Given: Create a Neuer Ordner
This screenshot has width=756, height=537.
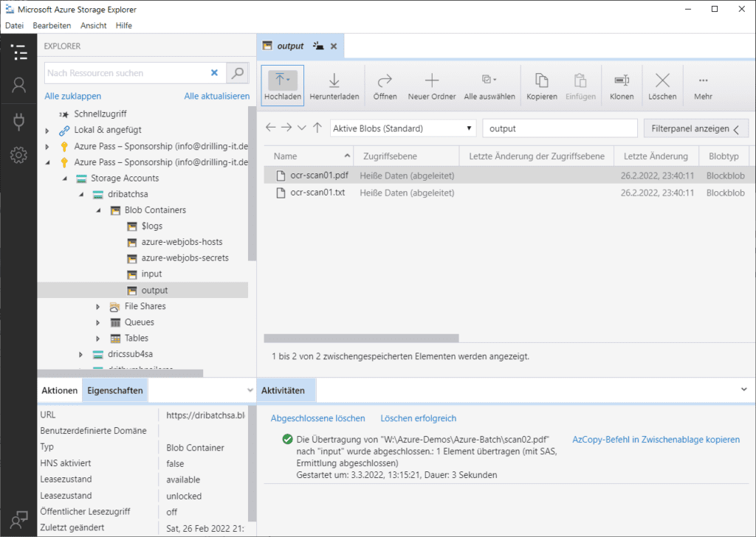Looking at the screenshot, I should [x=431, y=86].
